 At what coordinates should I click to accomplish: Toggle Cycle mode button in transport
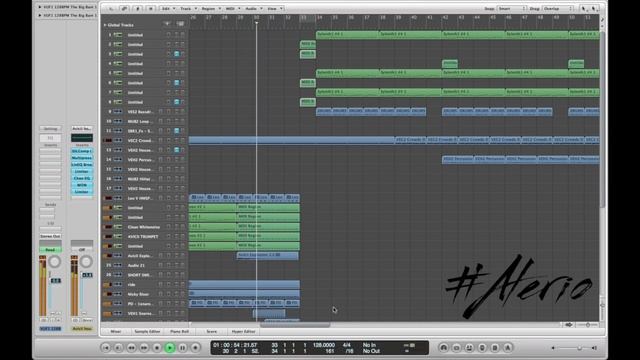click(444, 348)
